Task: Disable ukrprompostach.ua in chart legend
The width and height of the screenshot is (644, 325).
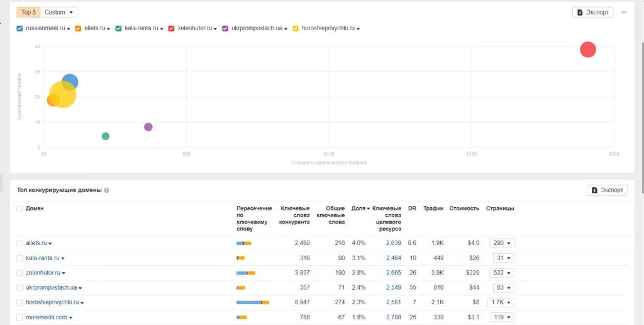Action: click(x=225, y=28)
